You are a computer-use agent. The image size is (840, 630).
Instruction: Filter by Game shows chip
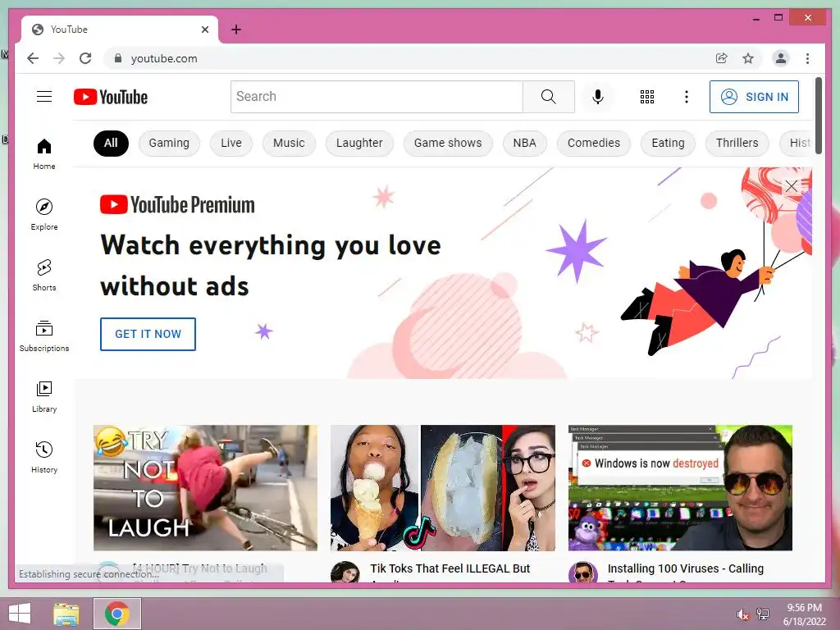click(x=448, y=143)
